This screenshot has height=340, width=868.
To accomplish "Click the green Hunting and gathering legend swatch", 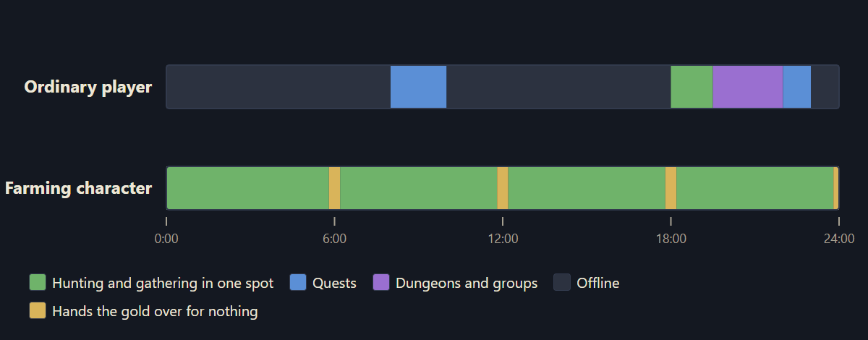I will [x=37, y=282].
